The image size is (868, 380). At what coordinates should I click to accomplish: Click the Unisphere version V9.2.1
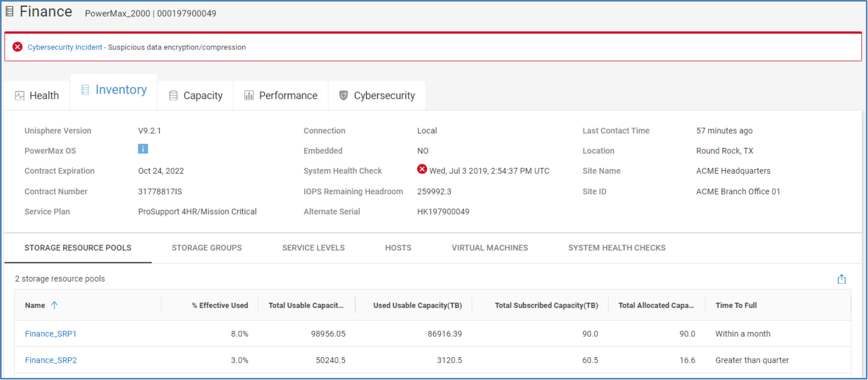pyautogui.click(x=149, y=131)
